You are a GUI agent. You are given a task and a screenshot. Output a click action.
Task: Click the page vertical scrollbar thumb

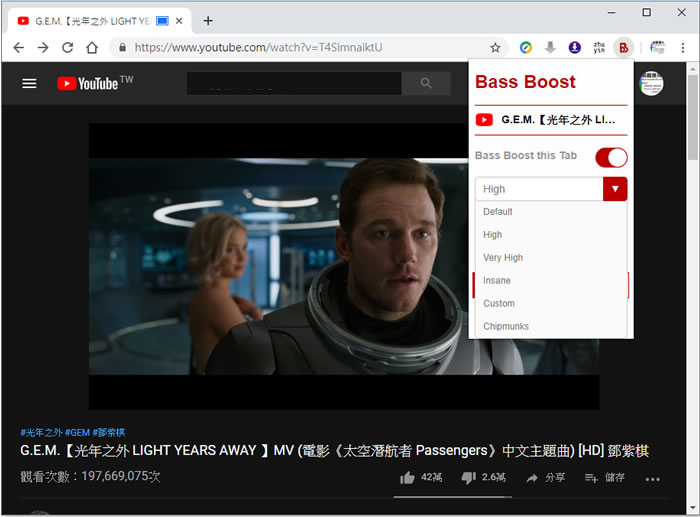click(x=692, y=117)
